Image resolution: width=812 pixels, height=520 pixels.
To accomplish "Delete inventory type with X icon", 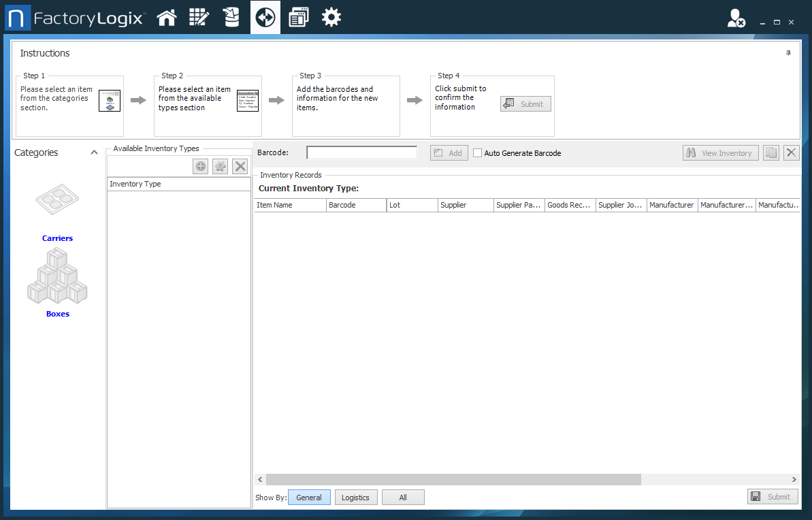I will [x=240, y=166].
